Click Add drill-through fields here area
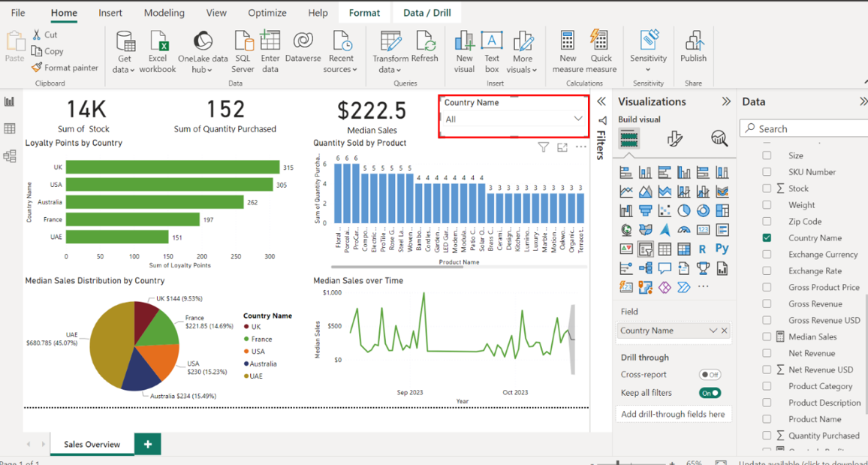 tap(673, 414)
